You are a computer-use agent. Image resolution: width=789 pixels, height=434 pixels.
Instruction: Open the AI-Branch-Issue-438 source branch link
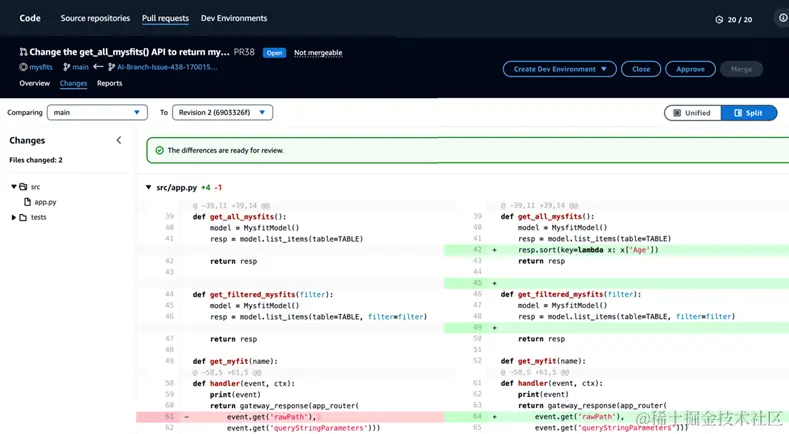[167, 67]
